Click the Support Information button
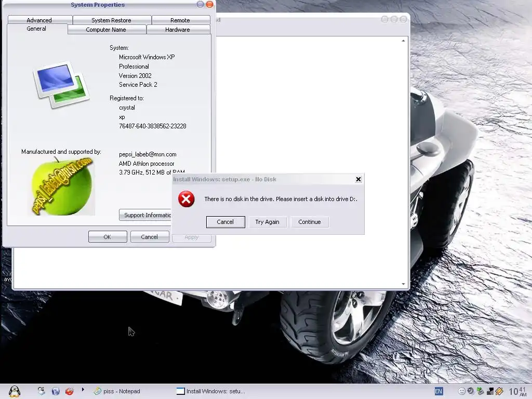Screen dimensions: 532x399 146,215
